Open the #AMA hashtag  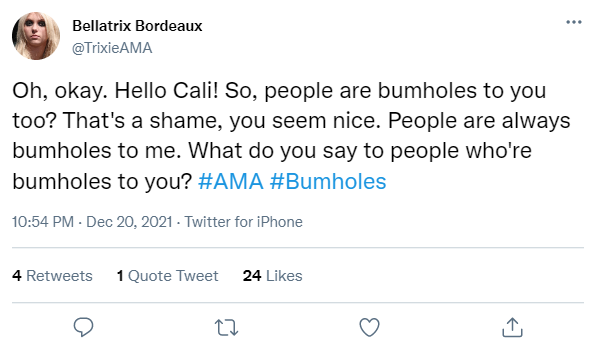pyautogui.click(x=231, y=181)
